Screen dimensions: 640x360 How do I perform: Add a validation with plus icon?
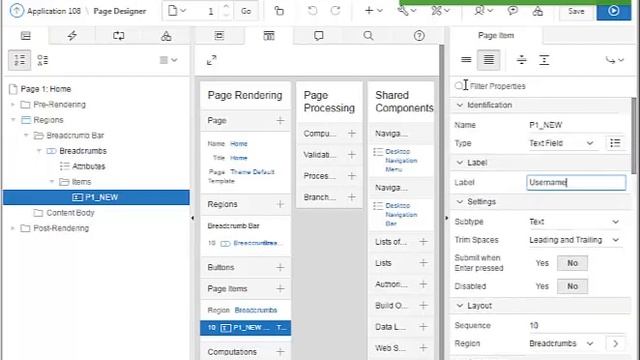[x=351, y=155]
